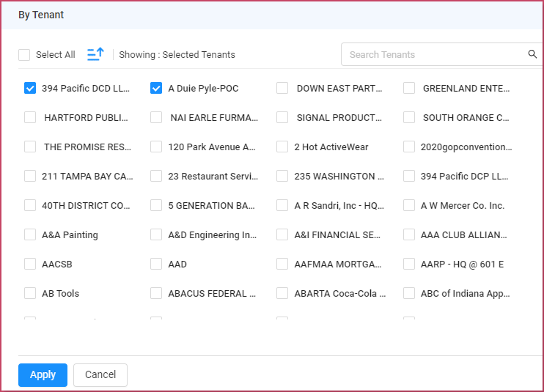Click 'Showing : Selected Tenants' text

pos(177,55)
